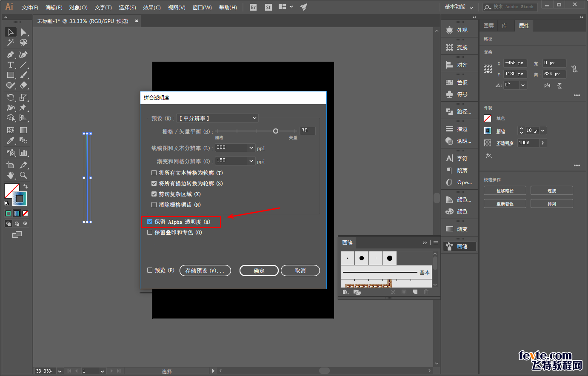
Task: Click the 栅格/矢量平衡 slider handle
Action: 276,131
